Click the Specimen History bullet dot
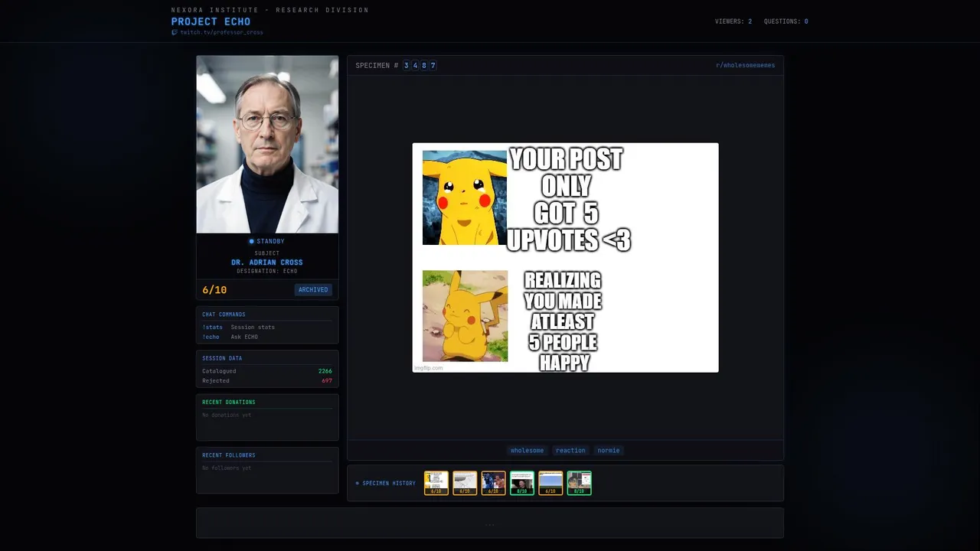This screenshot has width=980, height=551. [x=357, y=484]
